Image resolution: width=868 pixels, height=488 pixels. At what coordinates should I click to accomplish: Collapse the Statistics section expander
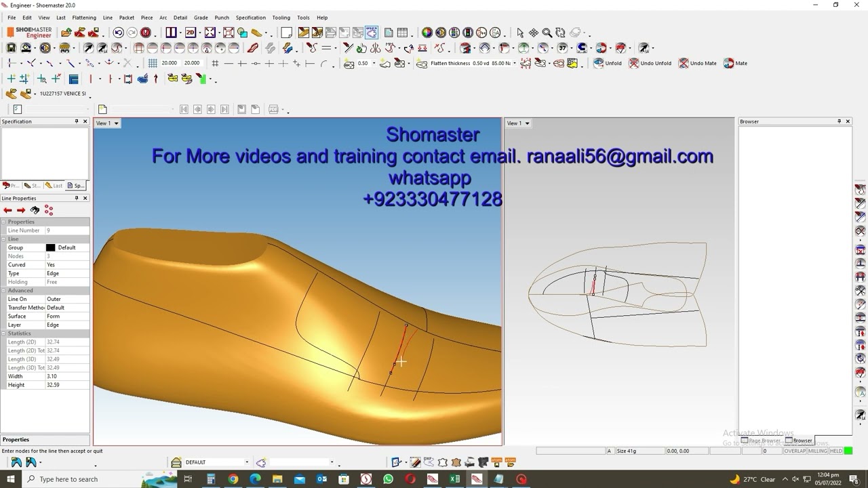(3, 333)
